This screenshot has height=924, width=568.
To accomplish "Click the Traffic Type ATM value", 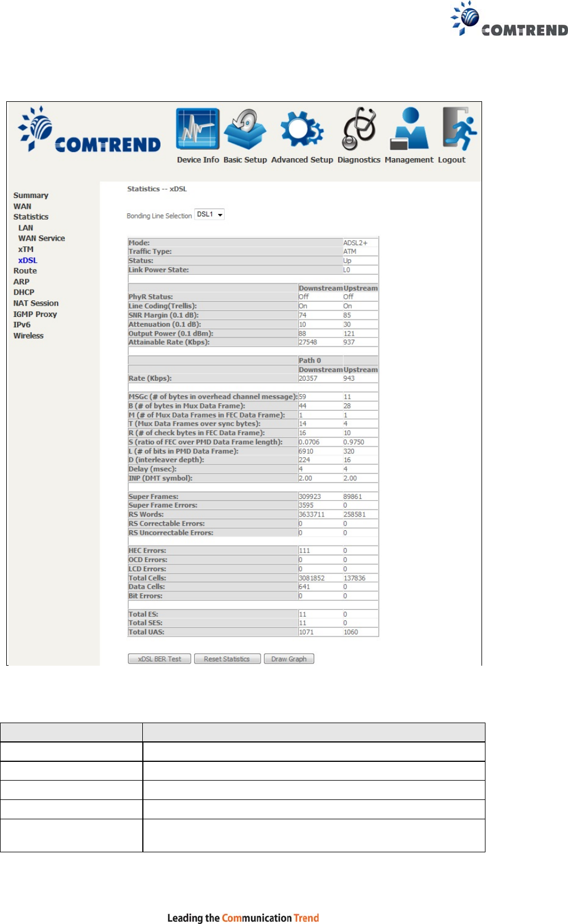I will click(x=349, y=251).
